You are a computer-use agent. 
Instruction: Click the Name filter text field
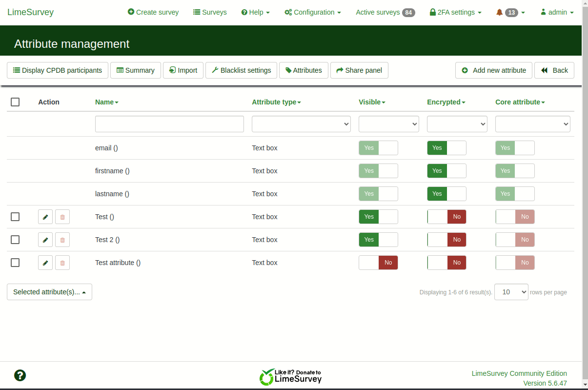(x=169, y=124)
